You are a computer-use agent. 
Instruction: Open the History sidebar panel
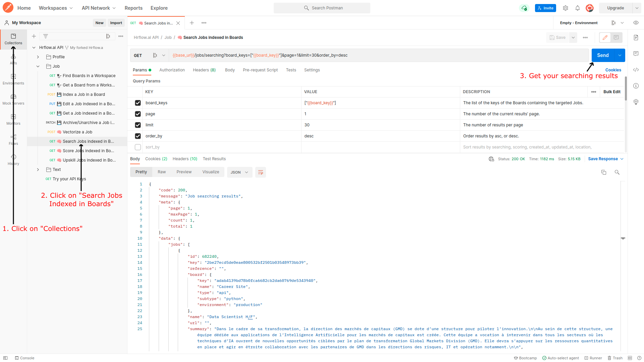tap(13, 160)
